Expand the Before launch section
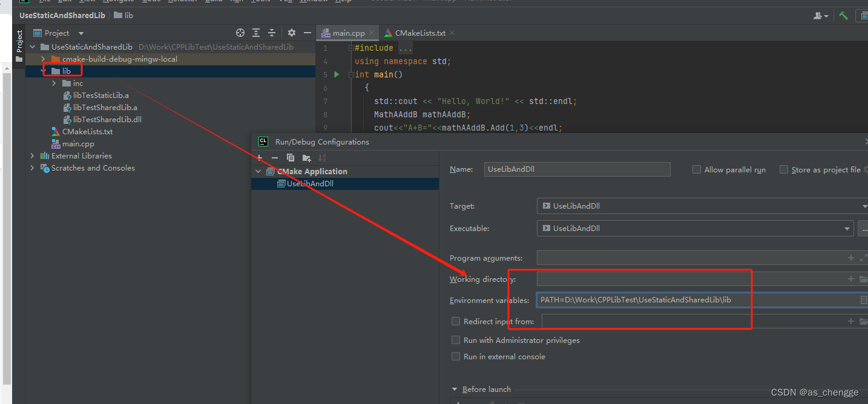 pos(455,389)
